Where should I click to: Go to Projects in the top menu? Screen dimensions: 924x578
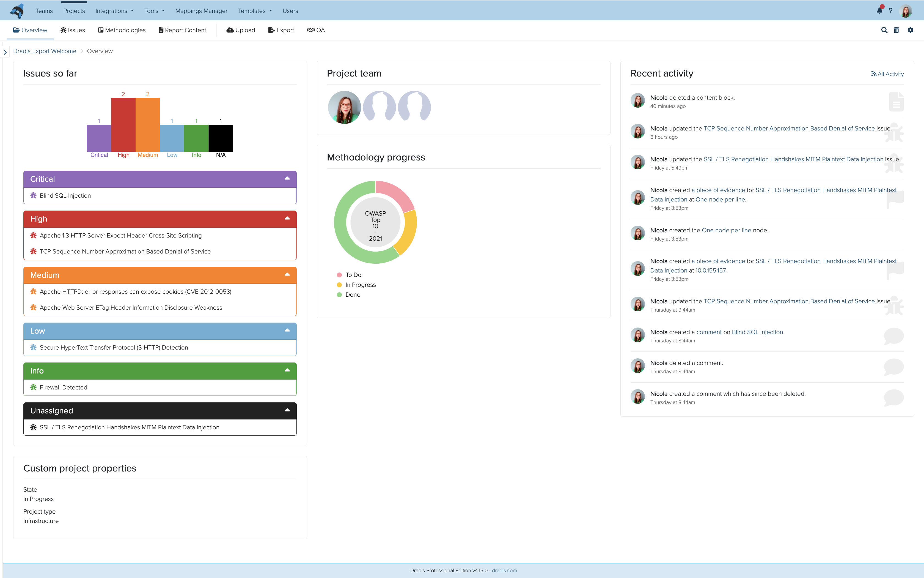pyautogui.click(x=74, y=11)
